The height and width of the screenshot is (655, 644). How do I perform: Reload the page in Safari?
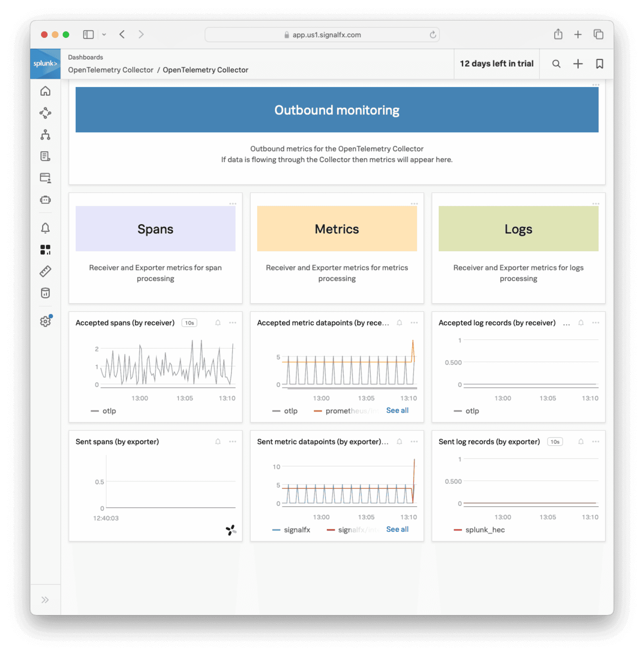433,35
